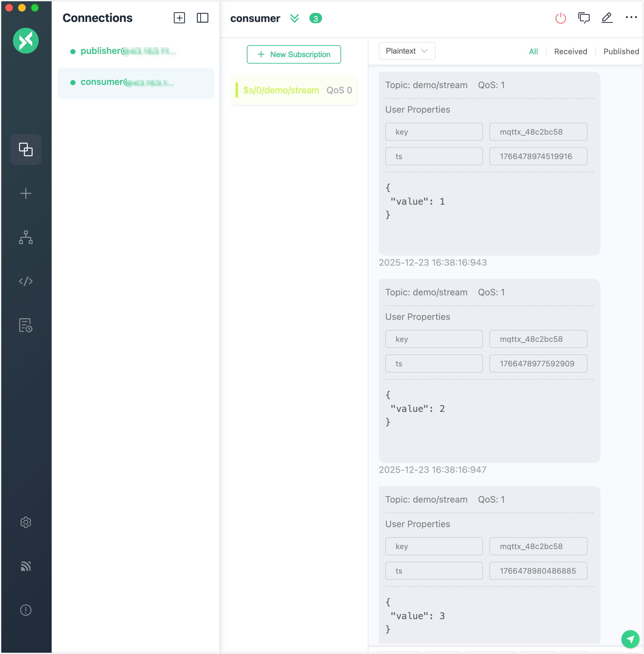Open the Script code icon in sidebar
The height and width of the screenshot is (654, 644).
click(26, 281)
